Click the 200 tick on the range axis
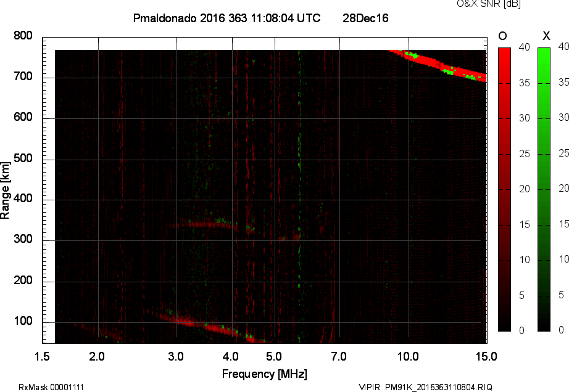The image size is (569, 392). pyautogui.click(x=23, y=280)
